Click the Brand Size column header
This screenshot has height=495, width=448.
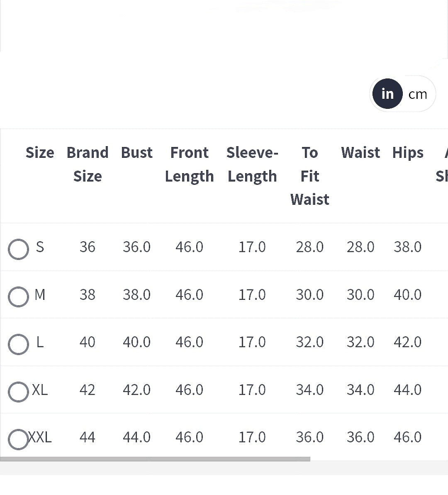(x=88, y=164)
